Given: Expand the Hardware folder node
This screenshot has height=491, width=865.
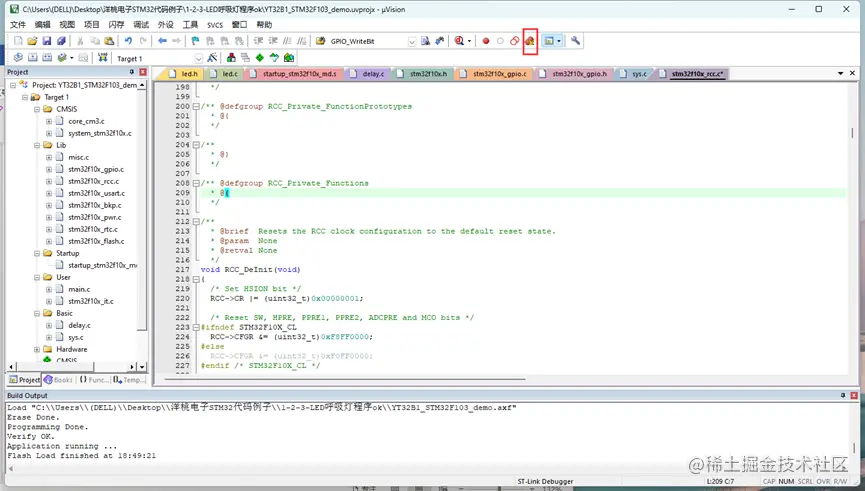Looking at the screenshot, I should click(x=37, y=349).
